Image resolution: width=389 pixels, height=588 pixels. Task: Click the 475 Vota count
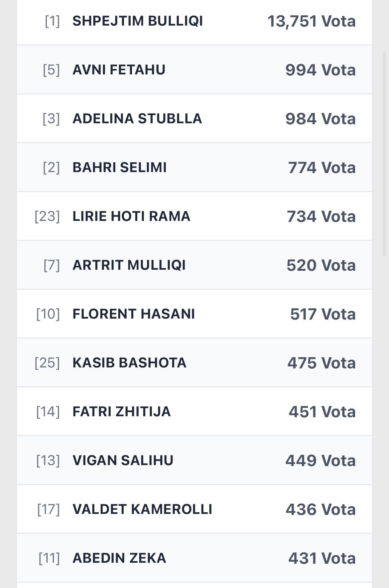pyautogui.click(x=321, y=363)
